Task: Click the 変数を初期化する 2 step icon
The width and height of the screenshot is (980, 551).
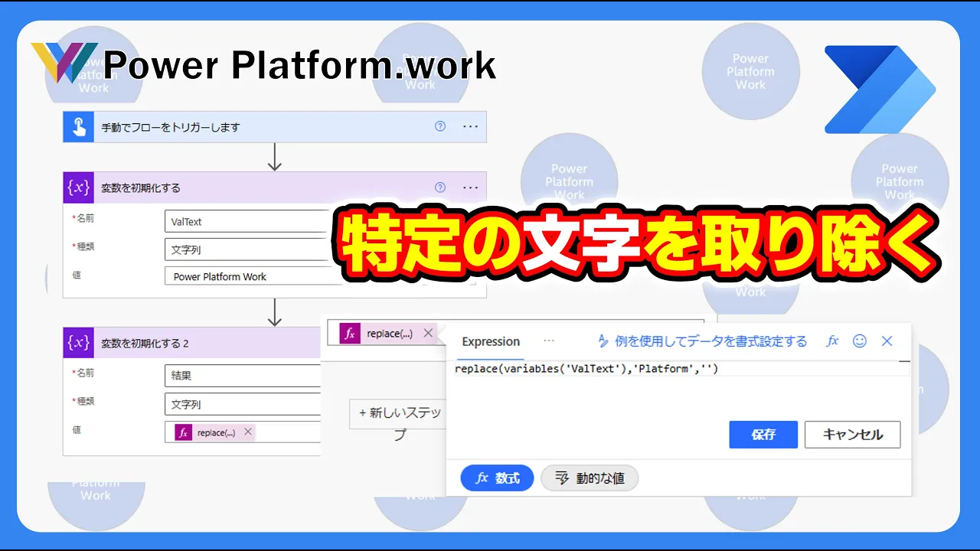Action: (78, 343)
